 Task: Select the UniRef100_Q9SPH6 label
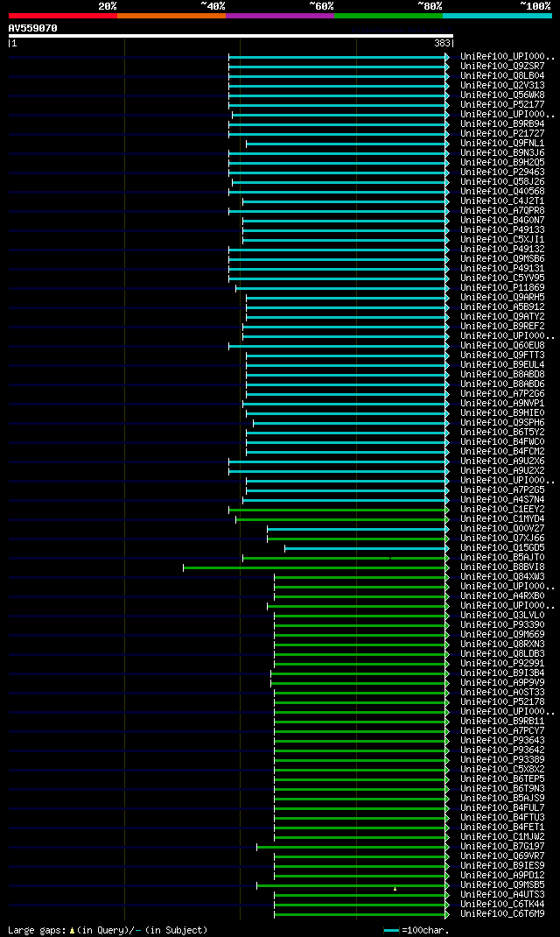click(502, 423)
